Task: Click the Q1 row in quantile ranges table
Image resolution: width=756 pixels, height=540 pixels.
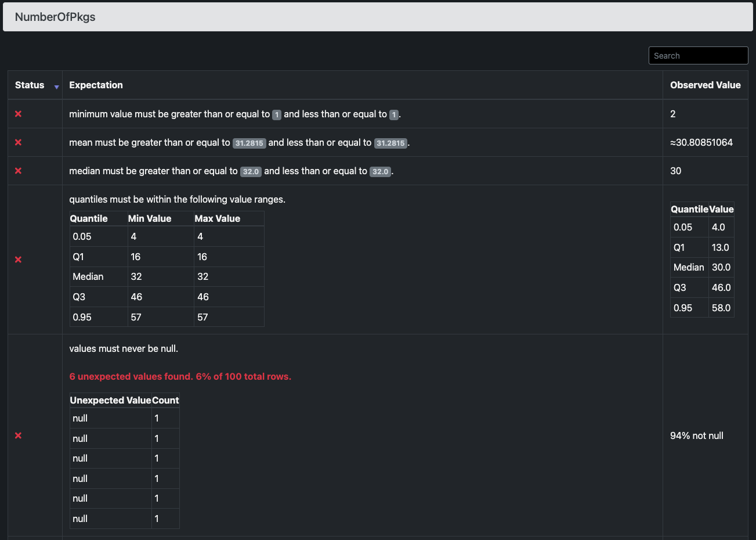Action: [167, 257]
